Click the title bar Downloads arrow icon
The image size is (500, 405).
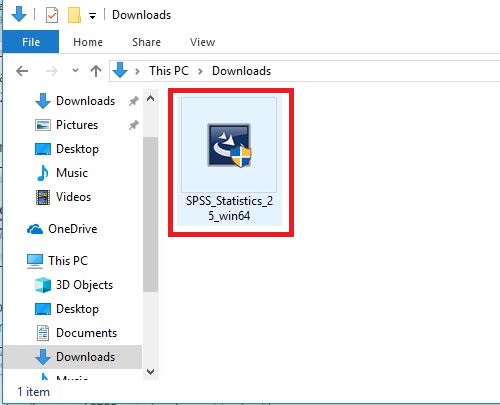point(19,14)
